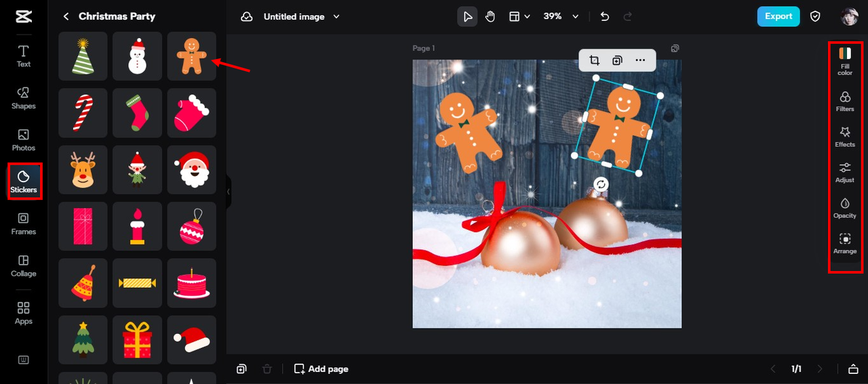Redo the last action
868x384 pixels.
(627, 16)
